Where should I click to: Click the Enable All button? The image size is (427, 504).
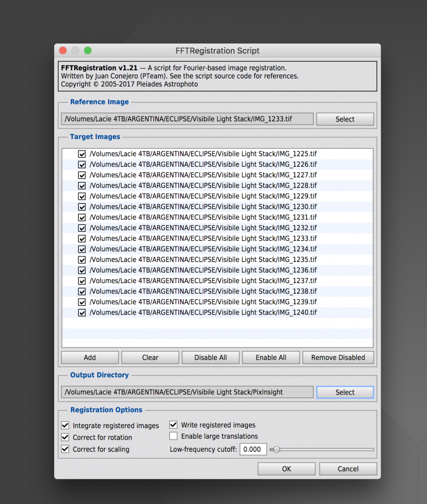coord(271,357)
